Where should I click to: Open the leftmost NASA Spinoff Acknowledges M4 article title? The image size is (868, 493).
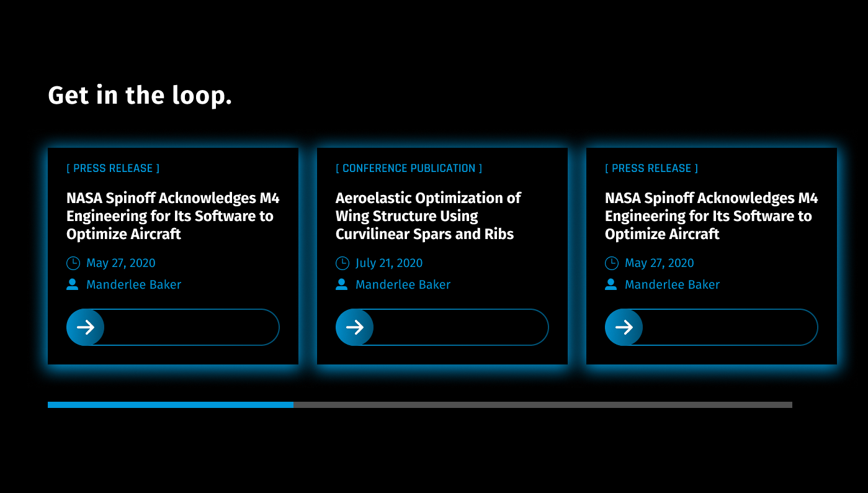173,216
